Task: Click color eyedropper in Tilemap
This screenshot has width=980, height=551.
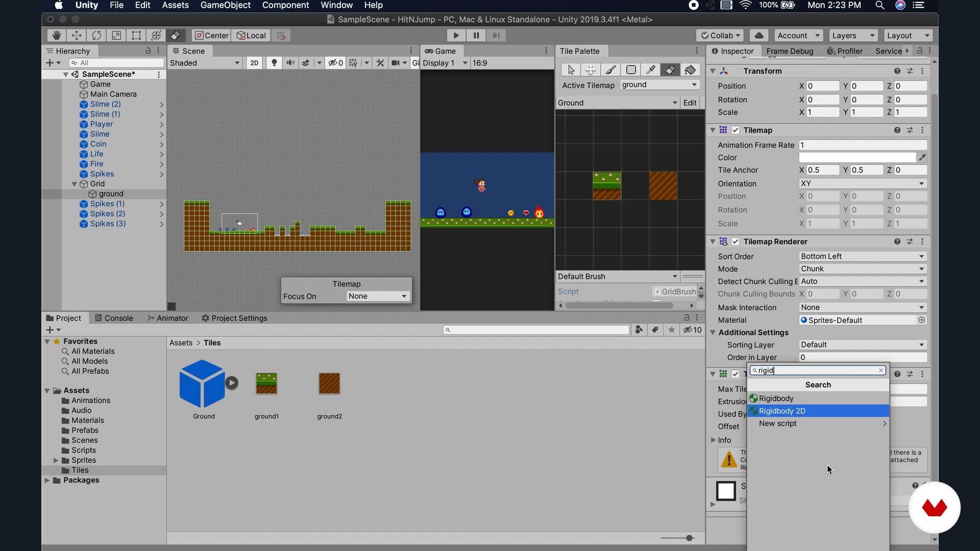Action: (x=922, y=157)
